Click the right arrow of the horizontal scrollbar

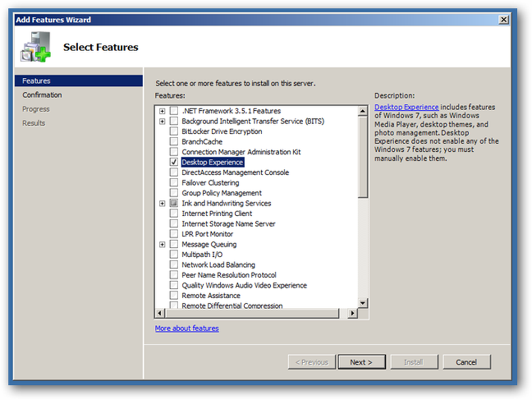pyautogui.click(x=353, y=313)
